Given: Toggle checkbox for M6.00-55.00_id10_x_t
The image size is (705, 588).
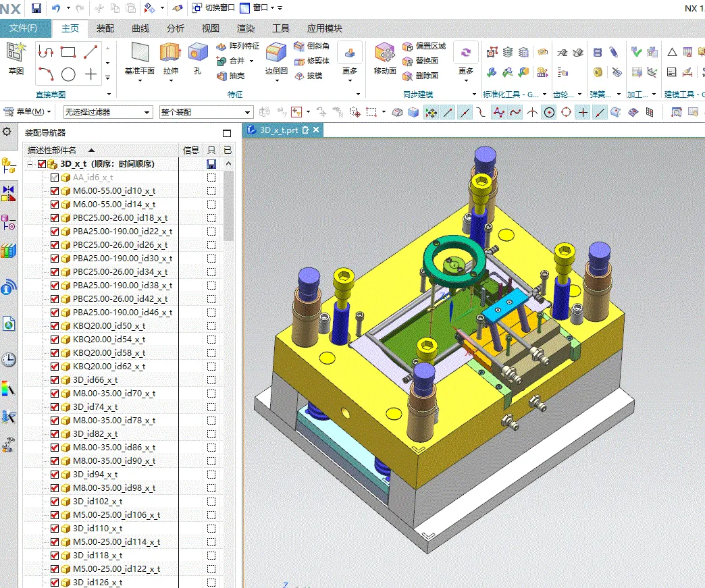Looking at the screenshot, I should click(x=55, y=191).
